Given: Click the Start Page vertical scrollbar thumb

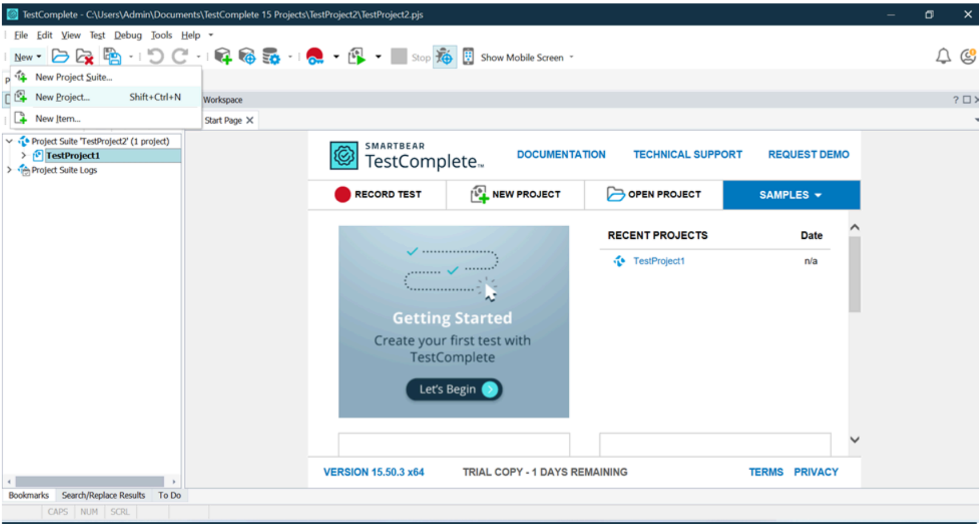Looking at the screenshot, I should [855, 274].
